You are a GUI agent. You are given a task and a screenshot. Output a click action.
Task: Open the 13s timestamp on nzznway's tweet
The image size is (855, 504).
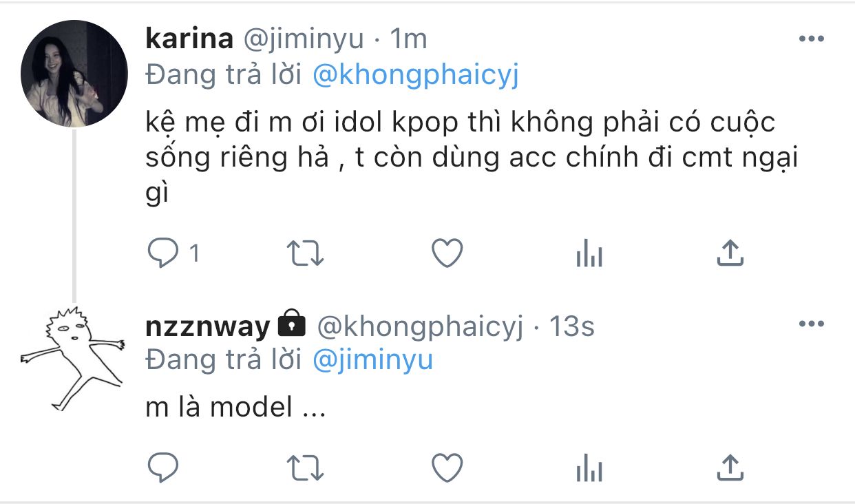(571, 326)
